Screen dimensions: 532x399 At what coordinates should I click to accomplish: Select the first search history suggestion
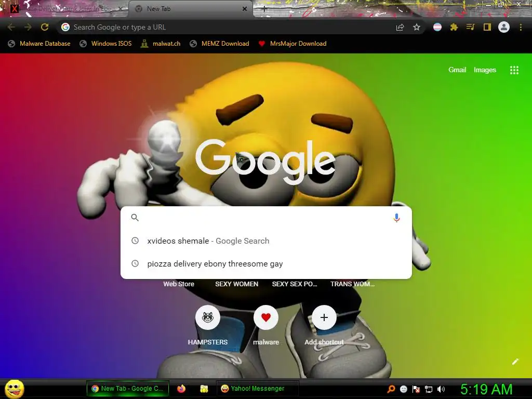tap(266, 241)
